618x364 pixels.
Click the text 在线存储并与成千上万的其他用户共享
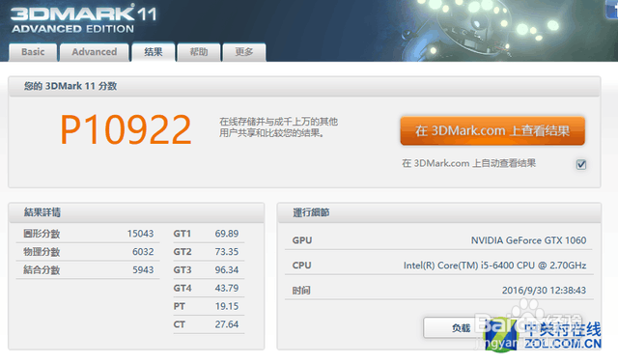[278, 127]
